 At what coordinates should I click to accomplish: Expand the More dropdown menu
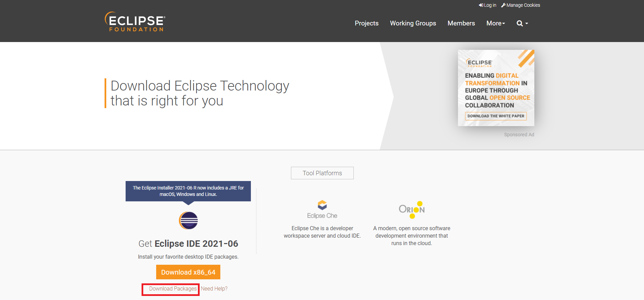pos(496,23)
